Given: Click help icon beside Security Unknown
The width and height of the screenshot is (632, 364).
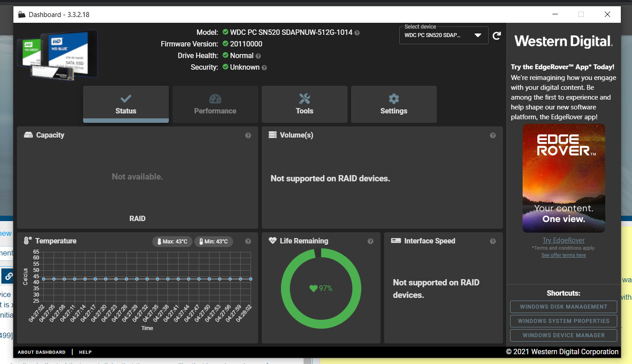Looking at the screenshot, I should point(264,67).
